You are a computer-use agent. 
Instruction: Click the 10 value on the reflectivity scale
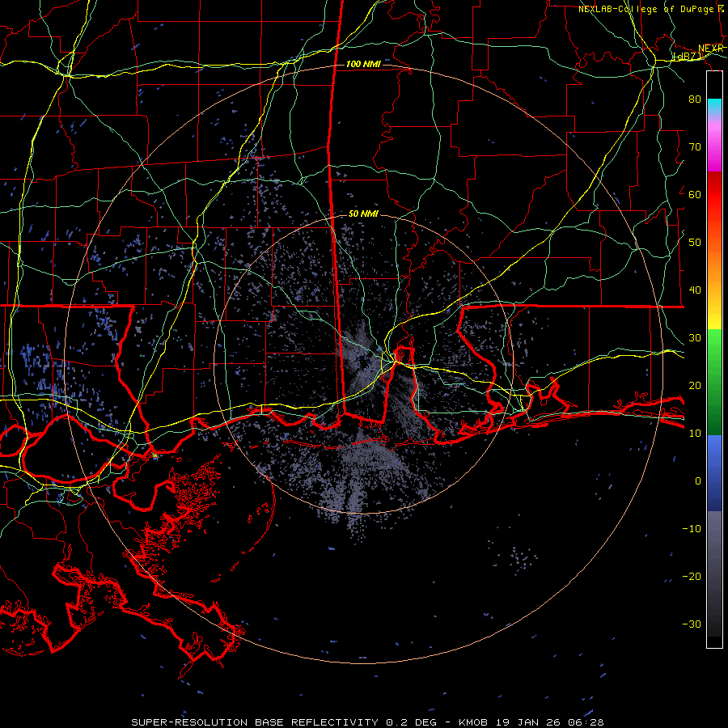pos(695,434)
